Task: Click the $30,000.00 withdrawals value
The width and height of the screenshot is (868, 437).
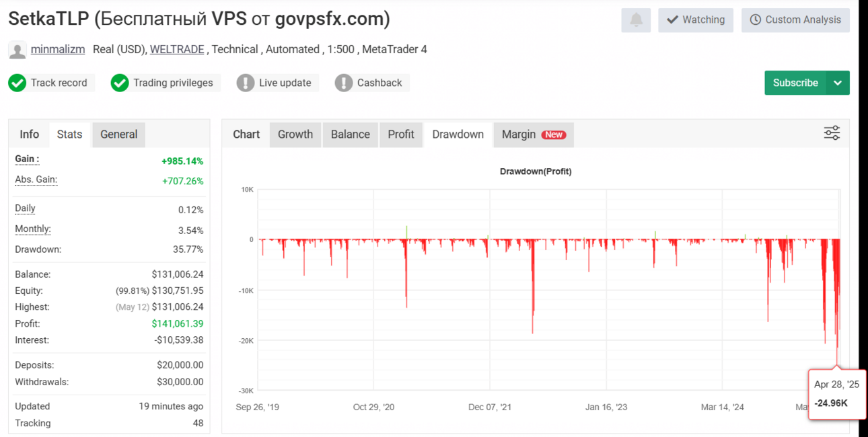Action: (x=180, y=382)
